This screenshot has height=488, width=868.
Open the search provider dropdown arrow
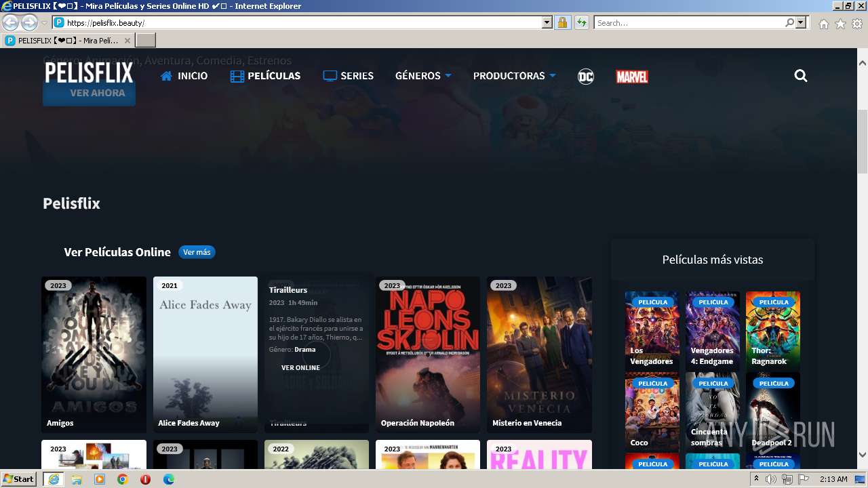point(802,22)
